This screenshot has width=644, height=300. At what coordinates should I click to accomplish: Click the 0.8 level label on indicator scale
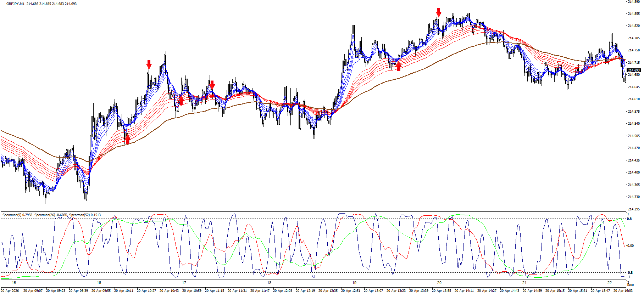[629, 219]
